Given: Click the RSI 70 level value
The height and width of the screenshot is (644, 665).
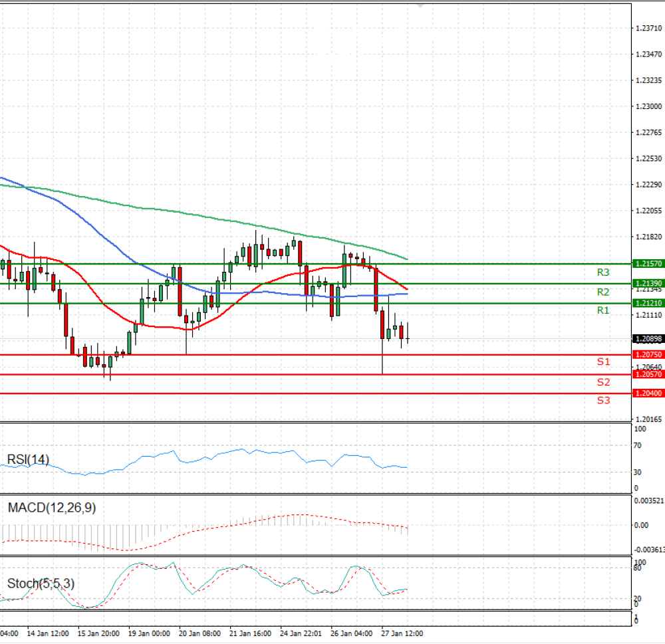Looking at the screenshot, I should point(638,445).
